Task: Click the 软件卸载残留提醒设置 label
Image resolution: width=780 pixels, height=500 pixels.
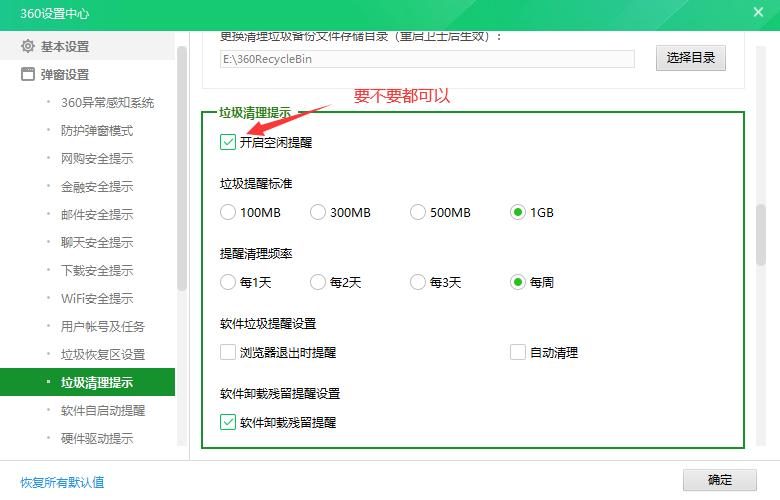Action: click(280, 394)
